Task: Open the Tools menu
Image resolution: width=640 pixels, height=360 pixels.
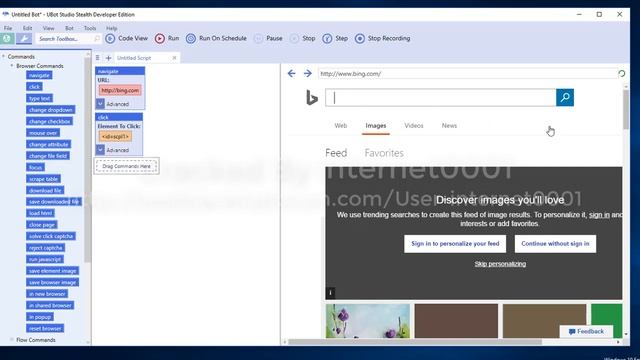Action: [90, 28]
